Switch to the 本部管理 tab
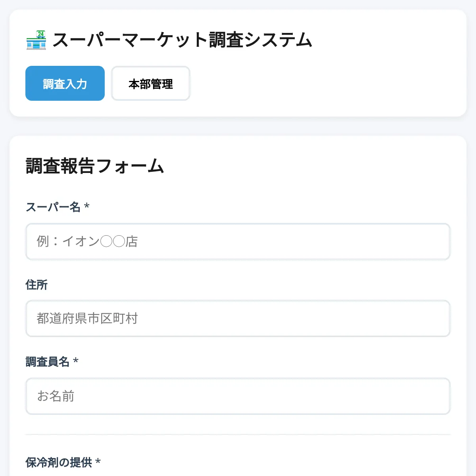 [150, 83]
